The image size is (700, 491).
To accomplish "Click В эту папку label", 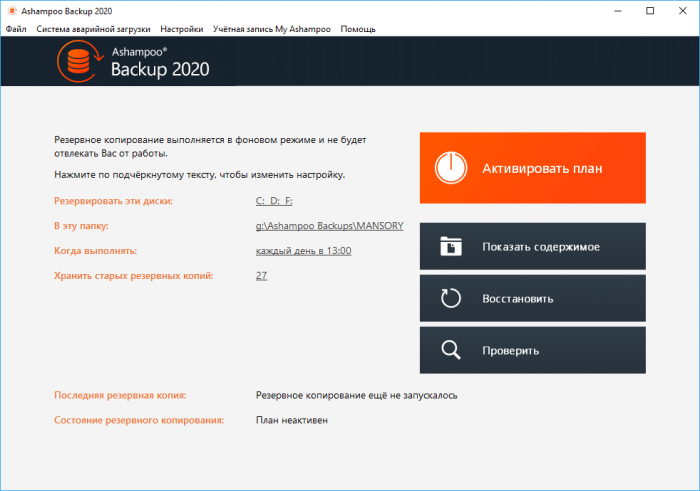I will point(81,226).
